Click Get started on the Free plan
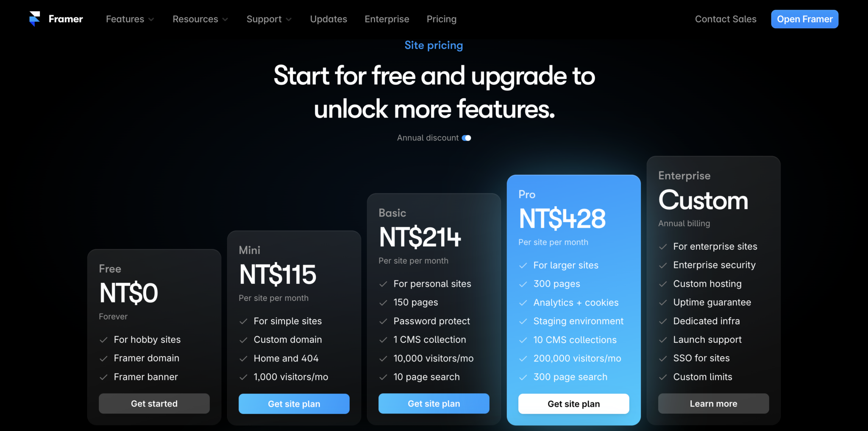Image resolution: width=868 pixels, height=431 pixels. pyautogui.click(x=154, y=403)
